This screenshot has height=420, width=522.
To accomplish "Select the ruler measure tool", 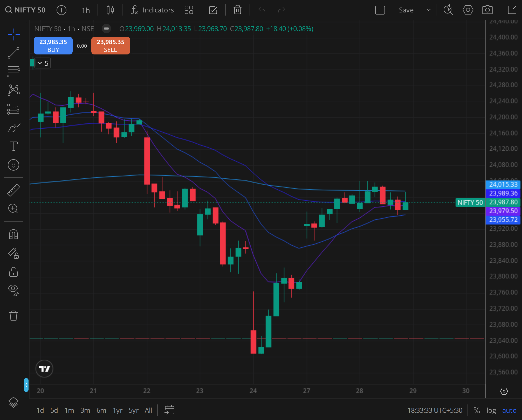I will [13, 190].
